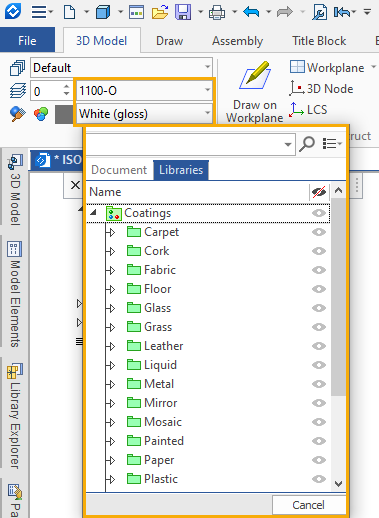Switch to the Document tab
Image resolution: width=379 pixels, height=518 pixels.
(119, 170)
